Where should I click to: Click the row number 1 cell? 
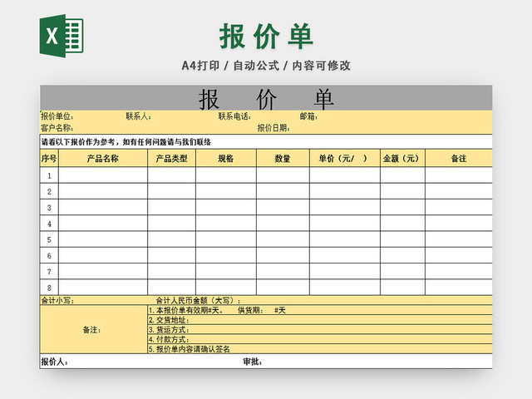pyautogui.click(x=49, y=175)
